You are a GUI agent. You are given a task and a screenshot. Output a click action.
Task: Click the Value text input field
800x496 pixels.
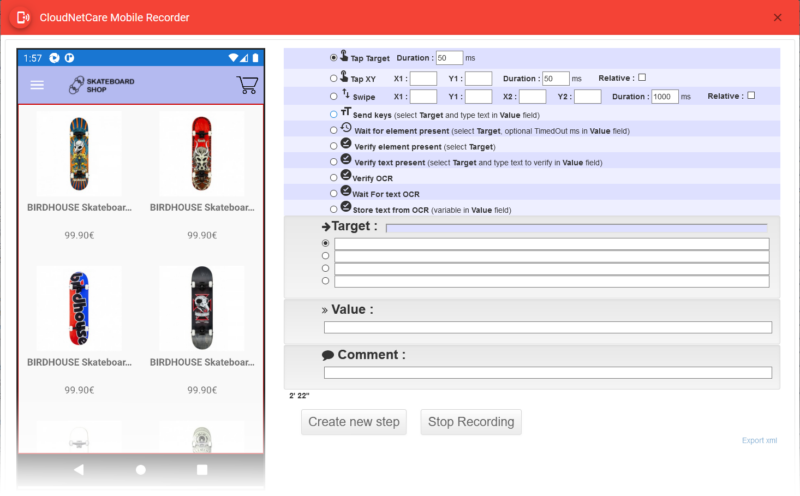tap(548, 328)
